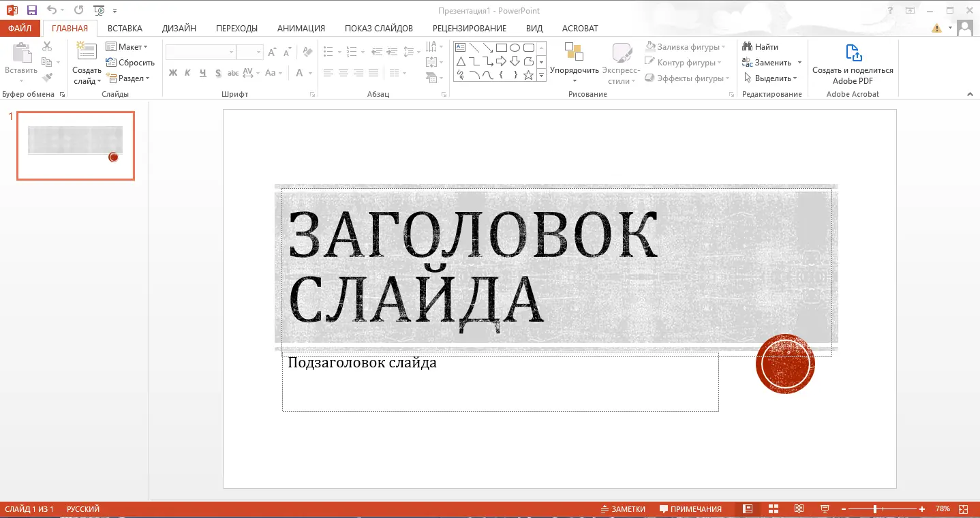Choose the increase font size icon

[271, 52]
